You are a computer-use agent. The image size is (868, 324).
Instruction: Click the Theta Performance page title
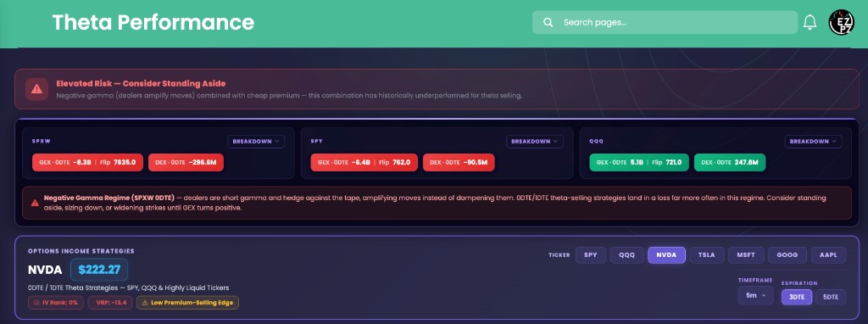(153, 22)
